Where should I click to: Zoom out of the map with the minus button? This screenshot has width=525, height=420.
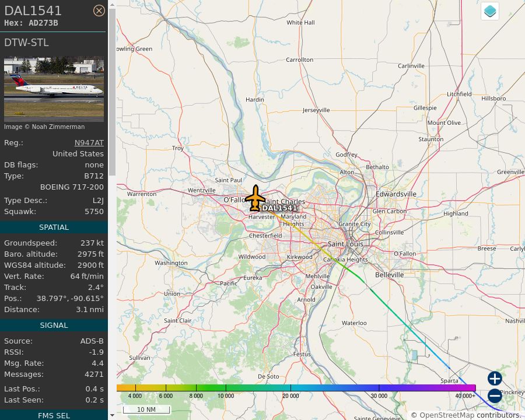pyautogui.click(x=494, y=396)
